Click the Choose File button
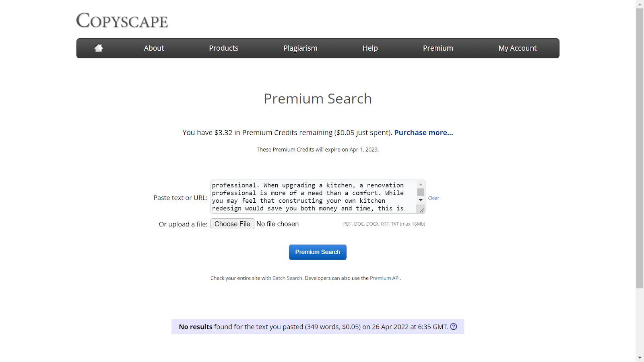The height and width of the screenshot is (362, 644). pyautogui.click(x=232, y=224)
